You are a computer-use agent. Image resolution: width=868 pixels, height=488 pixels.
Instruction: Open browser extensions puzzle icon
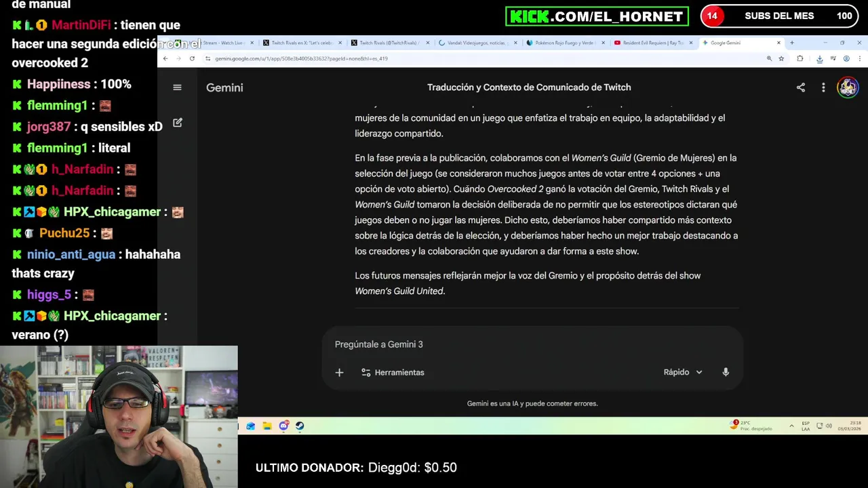pyautogui.click(x=800, y=59)
